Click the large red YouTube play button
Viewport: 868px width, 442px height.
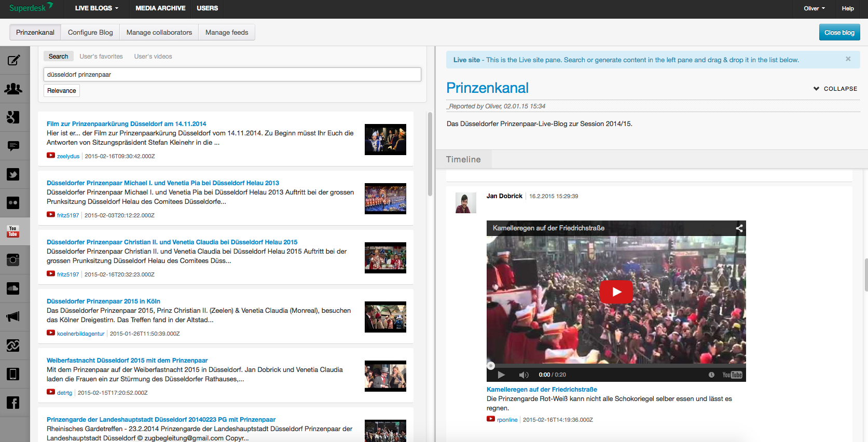[x=616, y=292]
